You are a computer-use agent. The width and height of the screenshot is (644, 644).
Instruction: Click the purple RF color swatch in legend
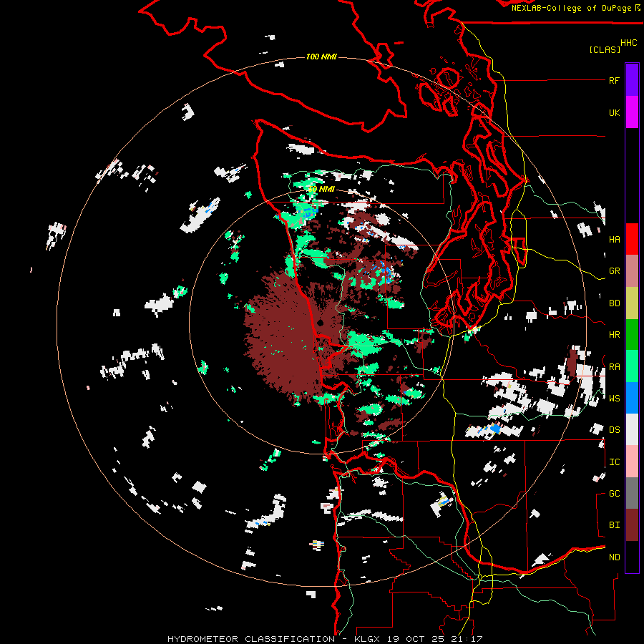coord(632,80)
